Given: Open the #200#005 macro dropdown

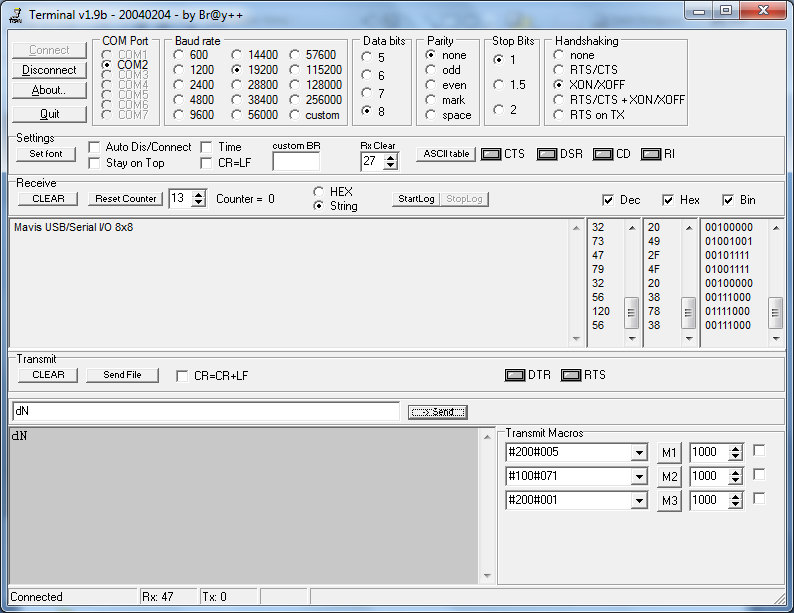Looking at the screenshot, I should (640, 453).
